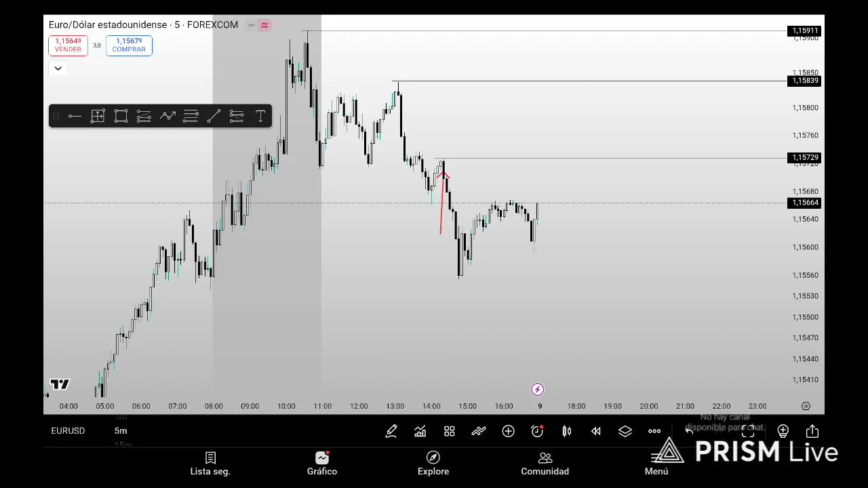Share the chart with the export icon
The height and width of the screenshot is (488, 868).
812,431
